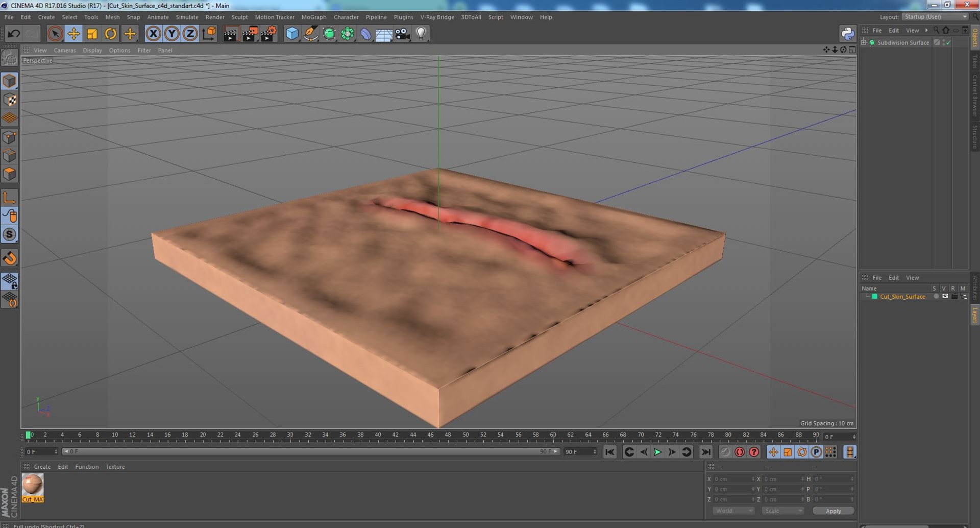Toggle Cut_Skin_Surface layer render flag
The width and height of the screenshot is (980, 528).
[x=954, y=296]
